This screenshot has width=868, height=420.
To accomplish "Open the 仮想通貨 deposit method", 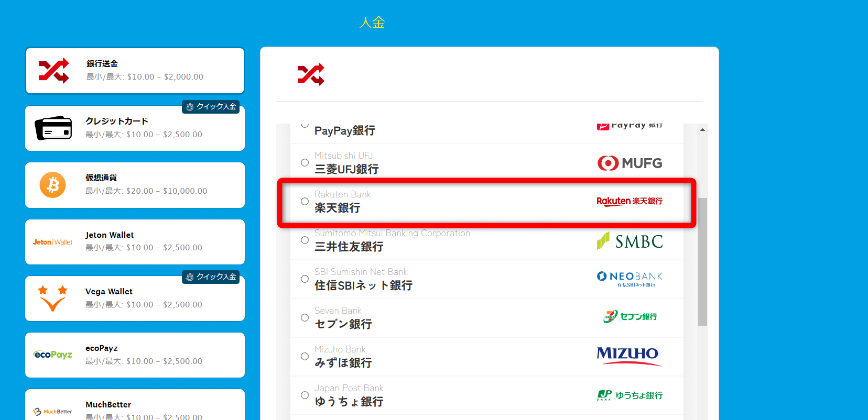I will [135, 185].
